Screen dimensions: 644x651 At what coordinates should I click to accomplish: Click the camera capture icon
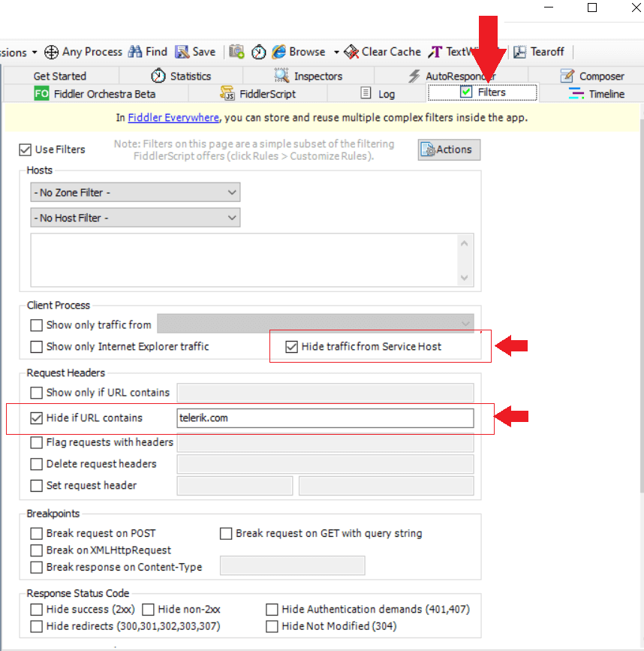point(236,52)
